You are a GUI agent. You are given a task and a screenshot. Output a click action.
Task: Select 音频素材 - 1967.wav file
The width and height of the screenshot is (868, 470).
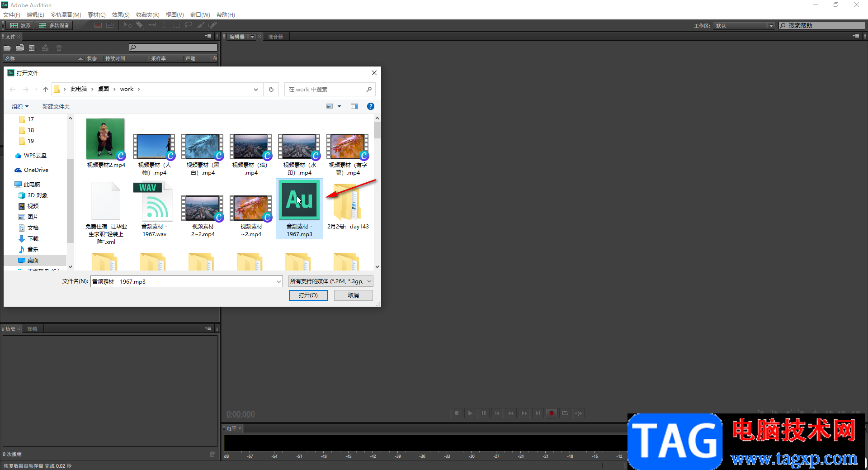coord(155,209)
